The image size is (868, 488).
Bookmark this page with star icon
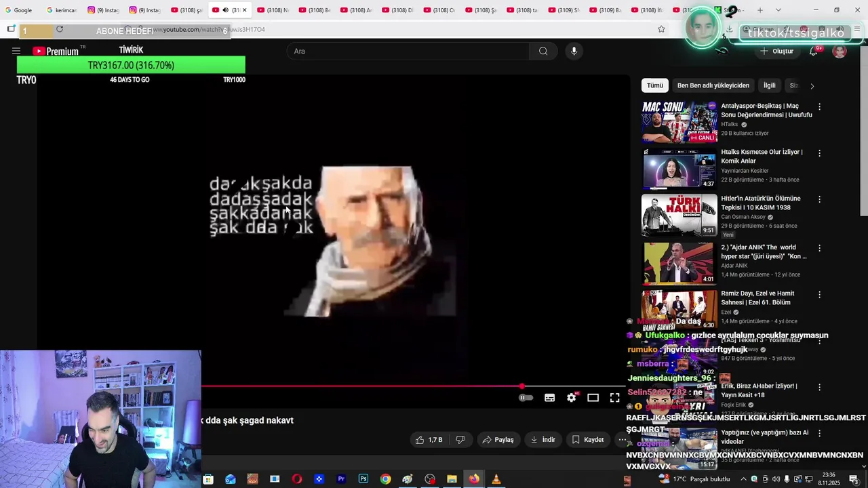(x=661, y=29)
